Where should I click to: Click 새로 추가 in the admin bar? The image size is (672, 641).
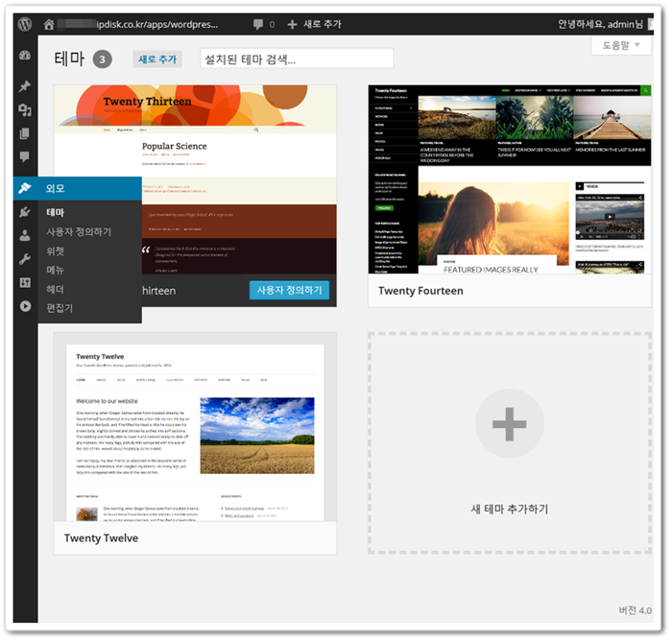pyautogui.click(x=323, y=24)
